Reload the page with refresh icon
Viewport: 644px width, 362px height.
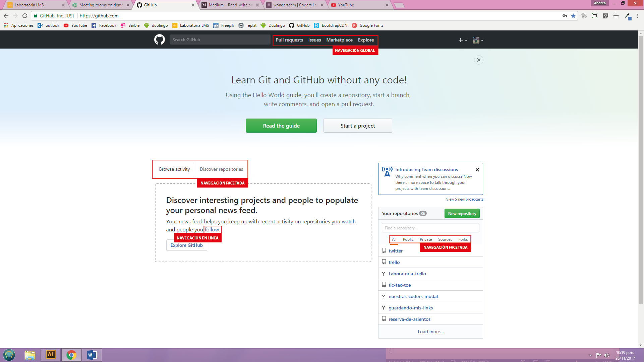click(x=25, y=16)
